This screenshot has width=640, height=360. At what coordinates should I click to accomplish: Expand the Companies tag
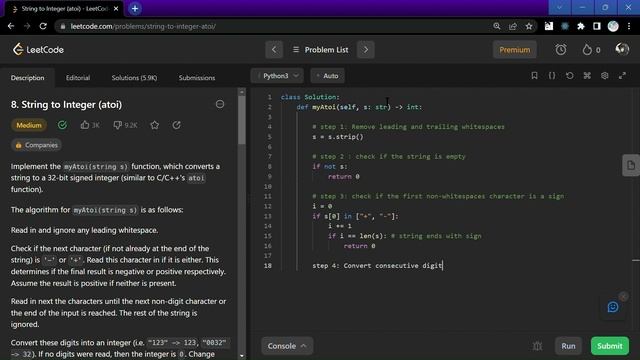36,145
